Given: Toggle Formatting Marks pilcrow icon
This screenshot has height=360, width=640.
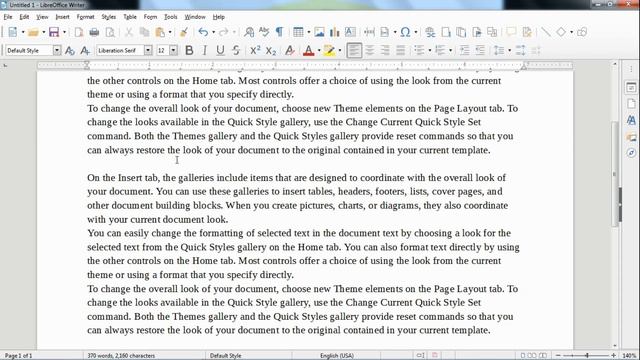Looking at the screenshot, I should point(280,32).
